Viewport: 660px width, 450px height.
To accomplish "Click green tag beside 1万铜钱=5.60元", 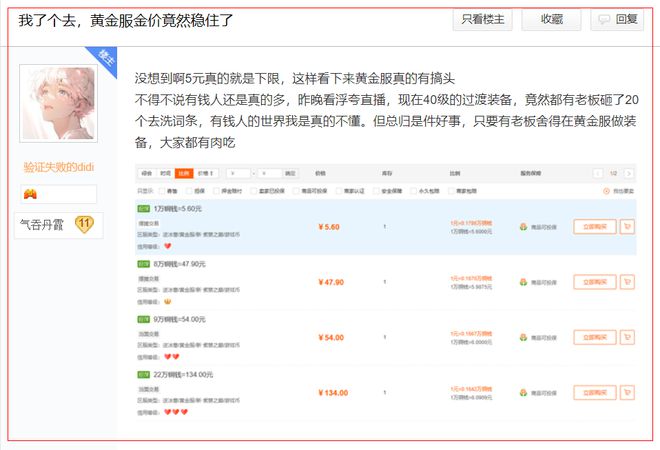I will 144,209.
